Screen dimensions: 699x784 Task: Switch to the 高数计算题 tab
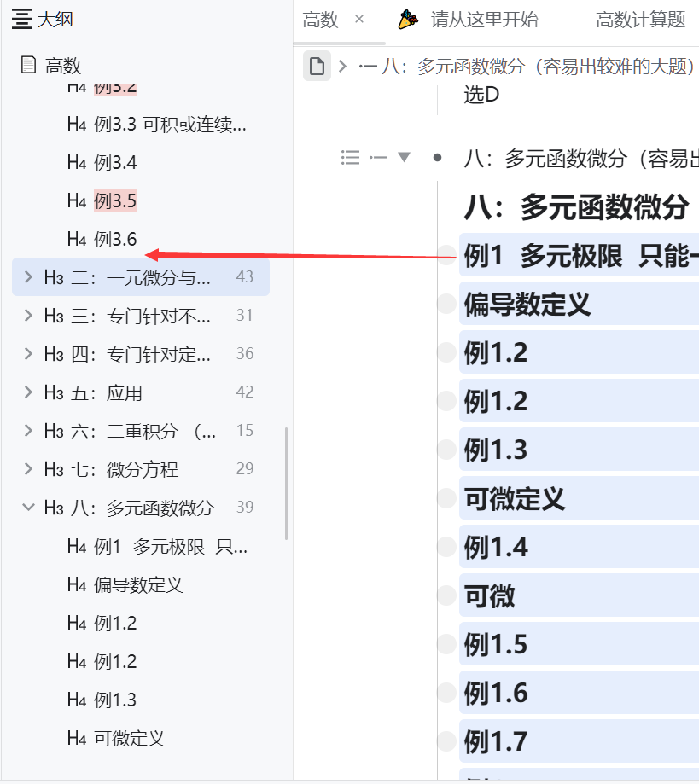pyautogui.click(x=639, y=19)
